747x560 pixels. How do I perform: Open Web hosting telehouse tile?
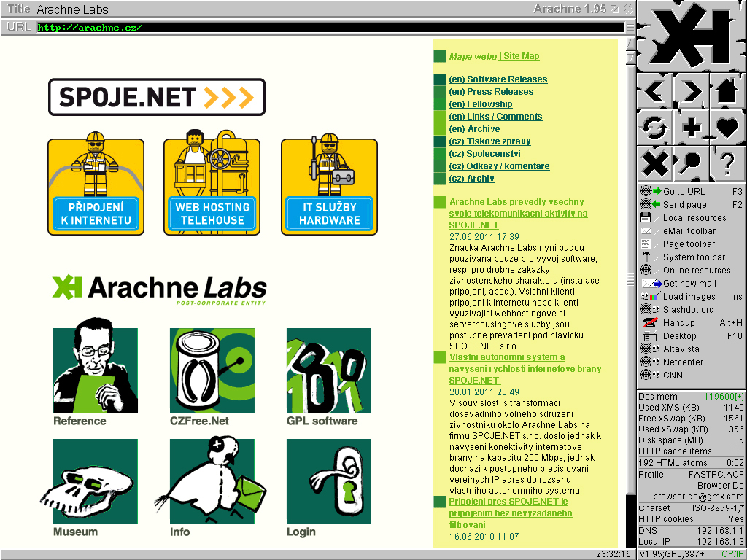tap(212, 182)
